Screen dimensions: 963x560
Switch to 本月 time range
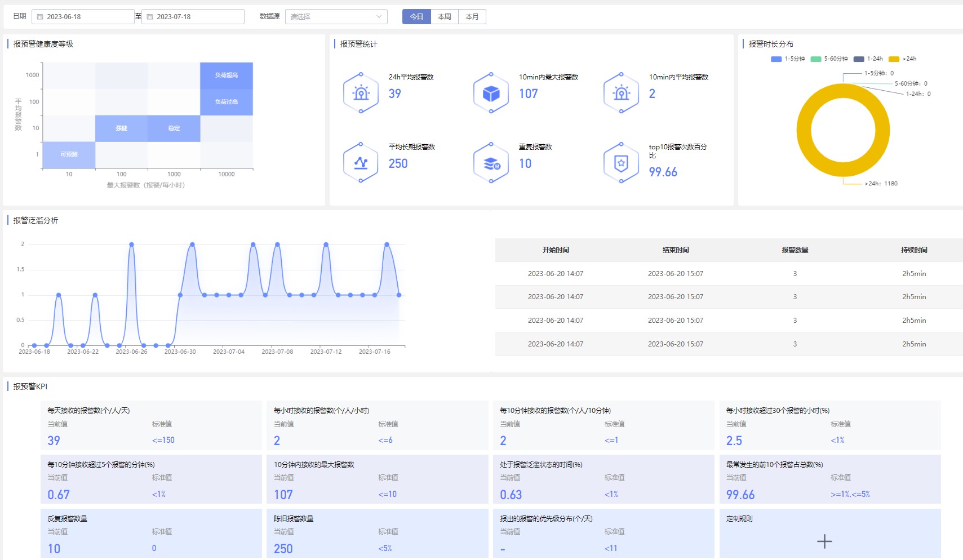[x=472, y=17]
